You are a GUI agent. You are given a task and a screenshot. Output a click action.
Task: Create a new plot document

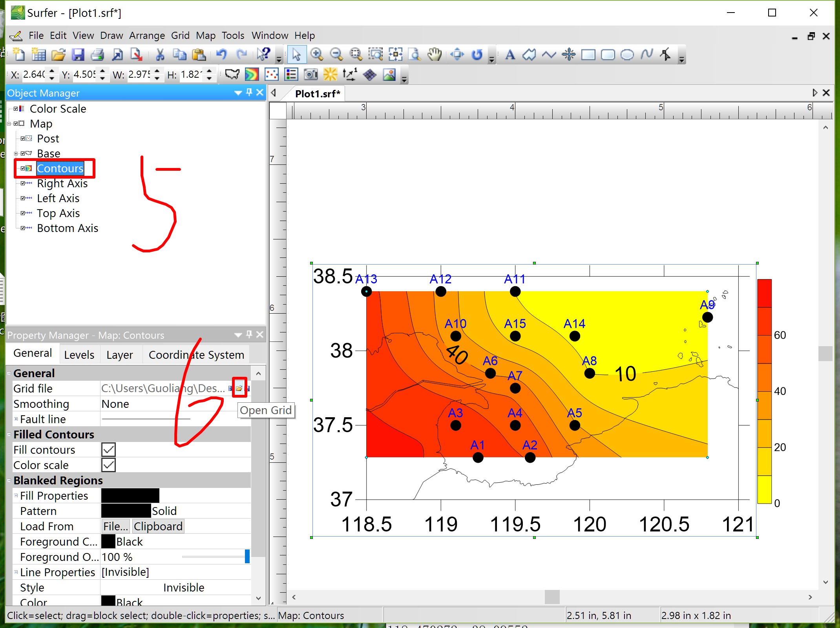coord(19,55)
